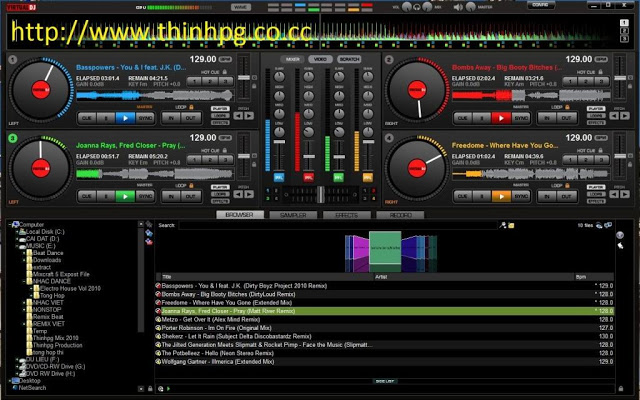Image resolution: width=640 pixels, height=400 pixels.
Task: Expand the NHAC VIET folder
Action: (x=24, y=302)
